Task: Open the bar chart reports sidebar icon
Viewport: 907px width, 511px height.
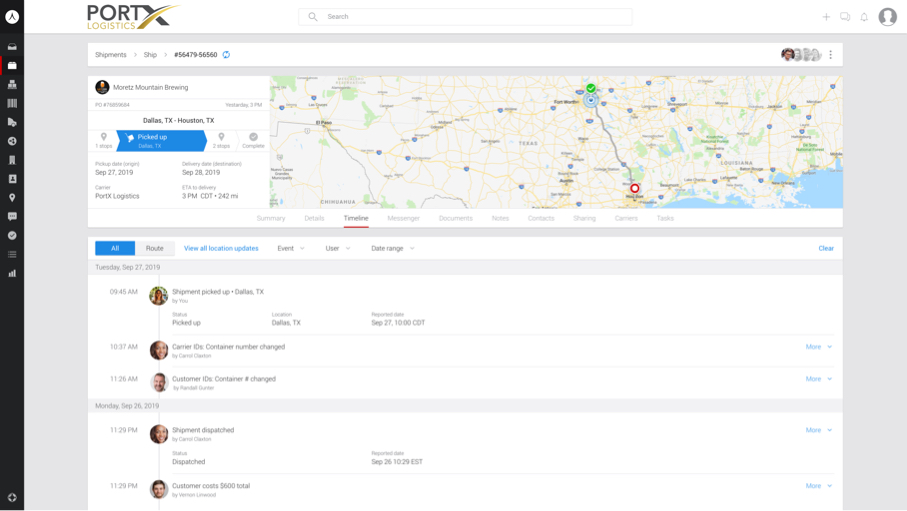Action: pyautogui.click(x=12, y=273)
